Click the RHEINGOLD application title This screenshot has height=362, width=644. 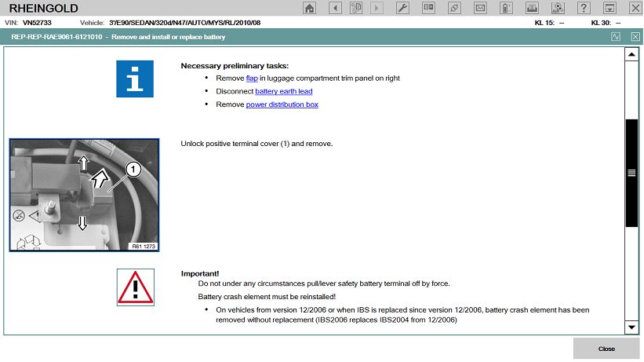[x=44, y=8]
